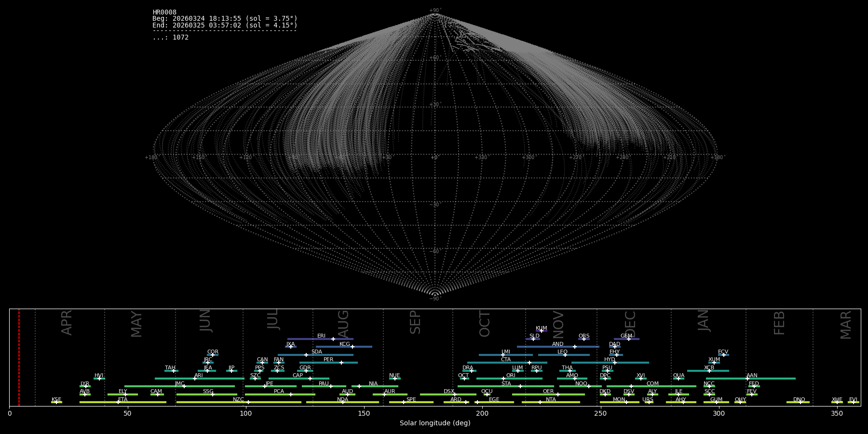Click the NTA shower activity bar
868x434 pixels.
[551, 402]
